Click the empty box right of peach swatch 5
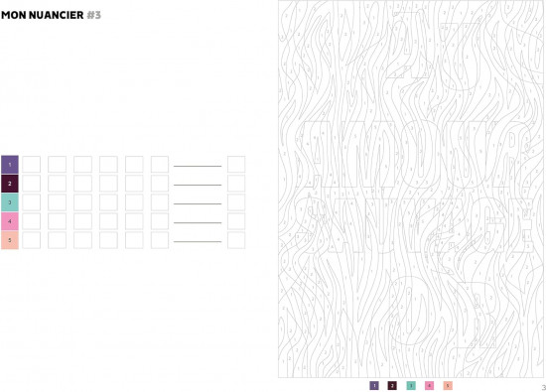 pyautogui.click(x=32, y=240)
